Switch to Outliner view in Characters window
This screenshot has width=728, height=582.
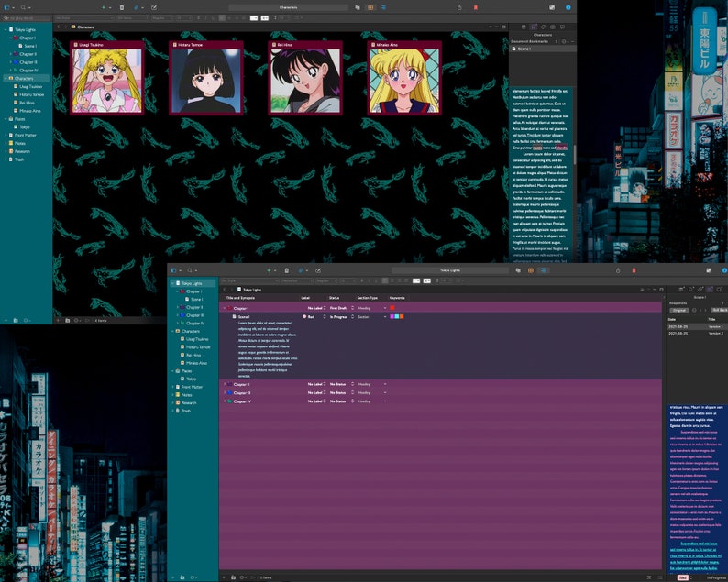(x=383, y=7)
